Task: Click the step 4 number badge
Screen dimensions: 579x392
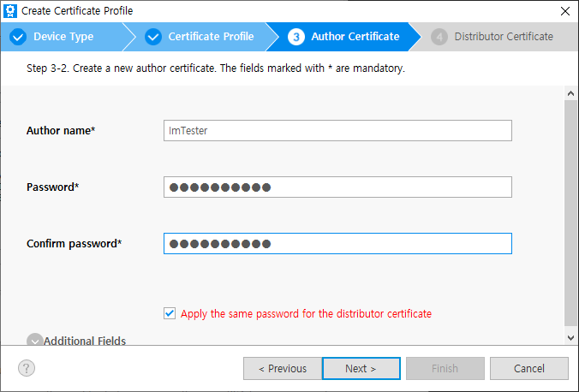Action: (439, 37)
